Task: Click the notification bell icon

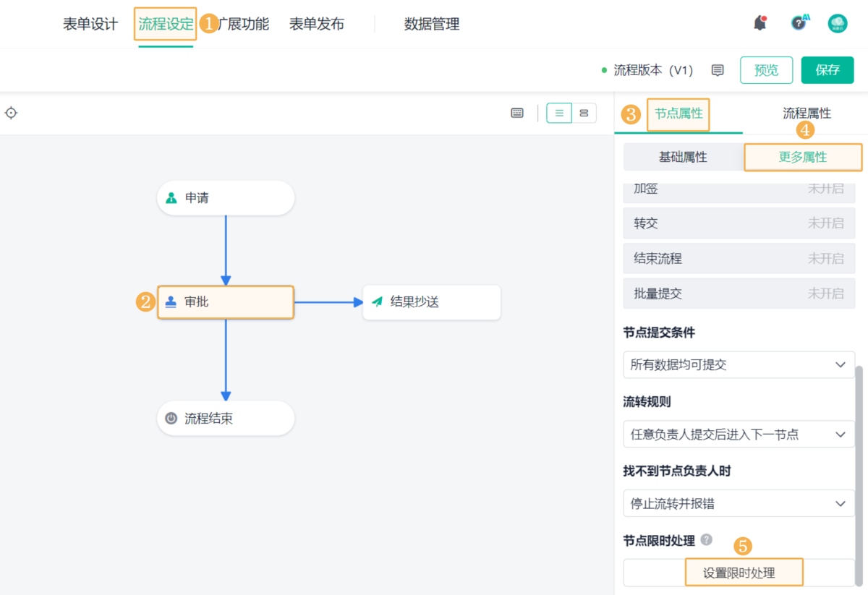Action: [759, 24]
